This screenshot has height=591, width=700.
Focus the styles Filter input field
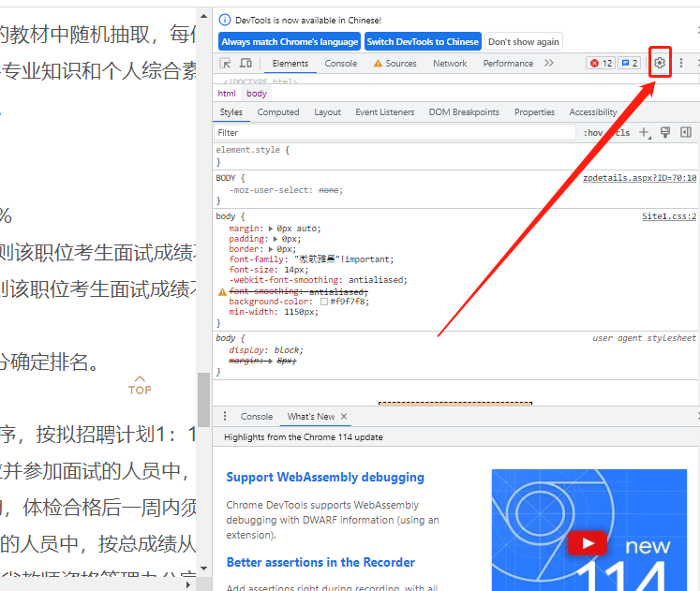tap(395, 132)
